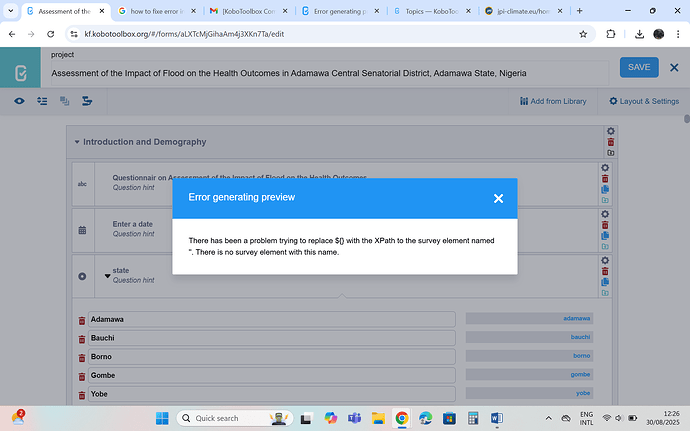Click the calendar date question type icon
The width and height of the screenshot is (690, 431).
pos(82,230)
